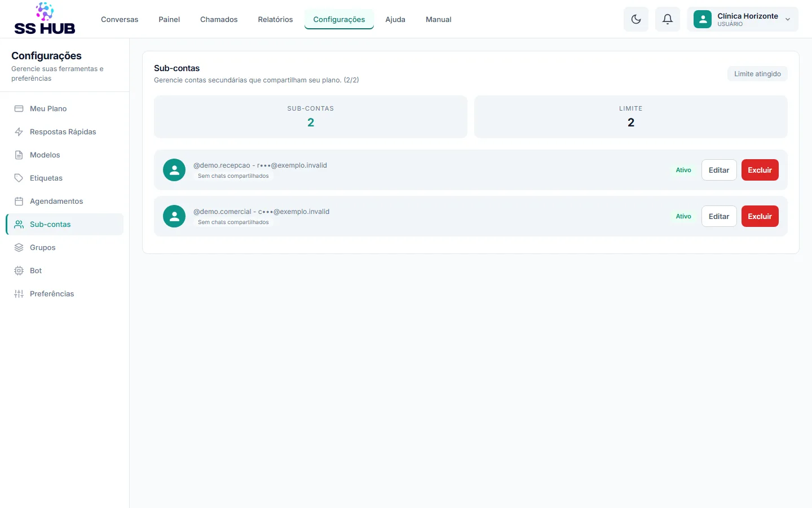Viewport: 812px width, 508px height.
Task: Open Preferências in the sidebar
Action: pos(64,294)
